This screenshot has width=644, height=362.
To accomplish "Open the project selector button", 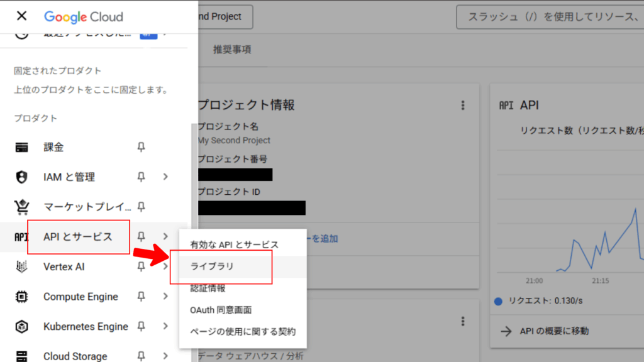I will point(225,17).
